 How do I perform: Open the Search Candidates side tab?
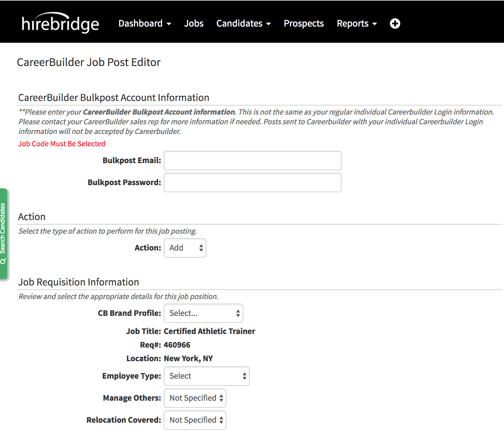click(4, 233)
